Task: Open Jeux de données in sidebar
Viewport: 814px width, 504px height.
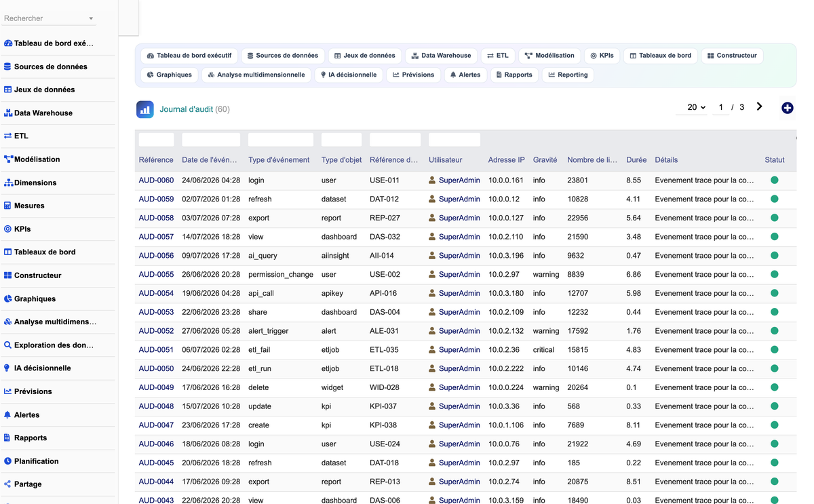Action: click(39, 90)
